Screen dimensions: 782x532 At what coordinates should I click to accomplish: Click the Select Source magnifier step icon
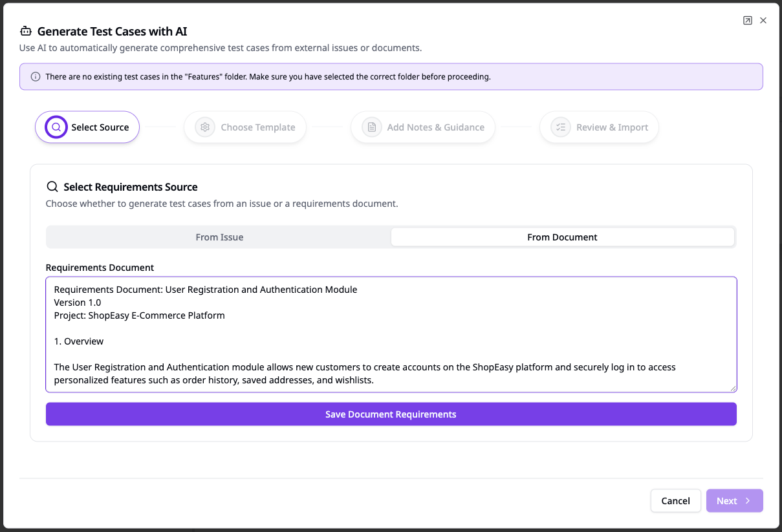pyautogui.click(x=55, y=127)
